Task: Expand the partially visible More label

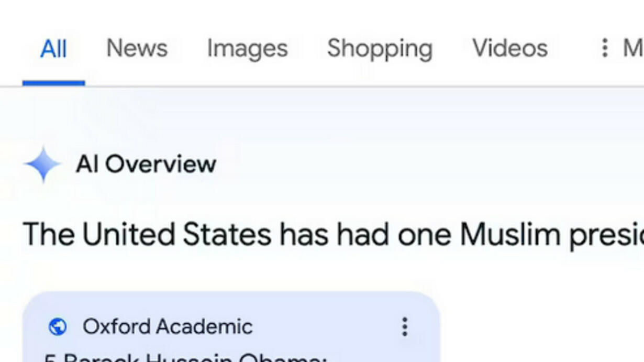Action: point(633,48)
